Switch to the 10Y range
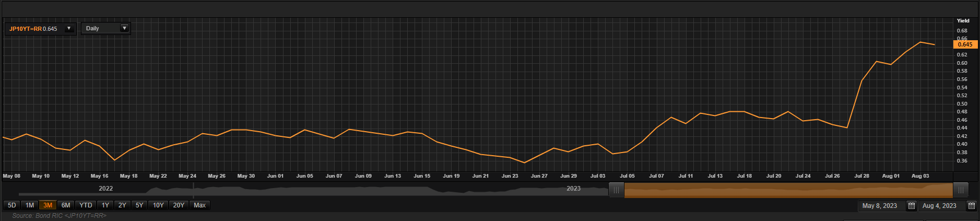The width and height of the screenshot is (980, 221). [x=158, y=205]
